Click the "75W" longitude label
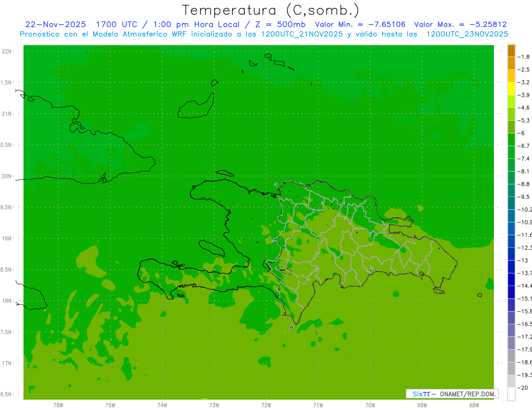This screenshot has width=532, height=411. [x=110, y=405]
